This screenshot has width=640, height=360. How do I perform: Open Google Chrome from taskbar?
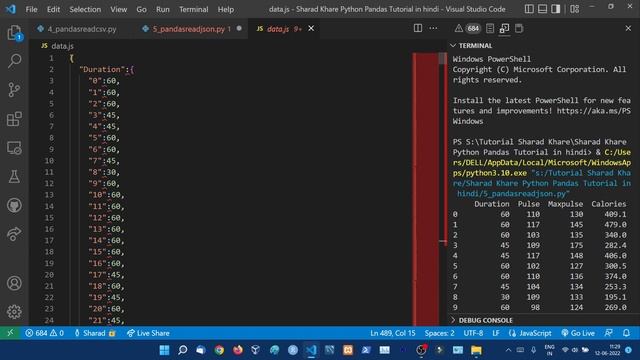point(219,350)
